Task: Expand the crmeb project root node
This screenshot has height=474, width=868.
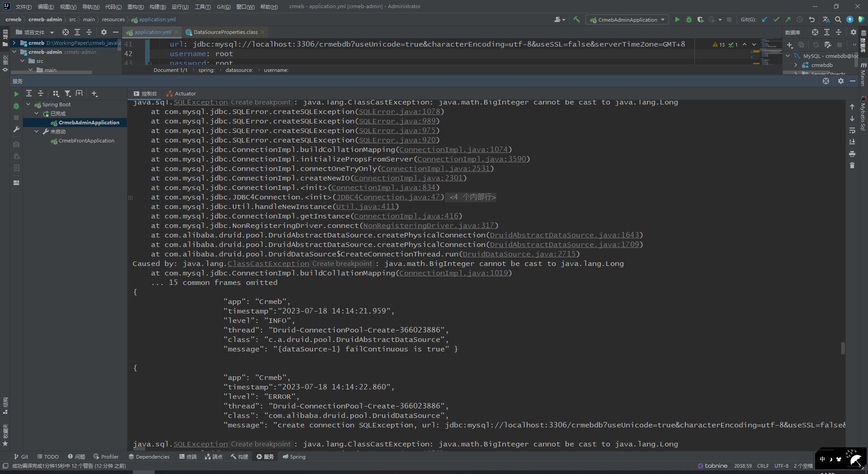Action: 14,43
